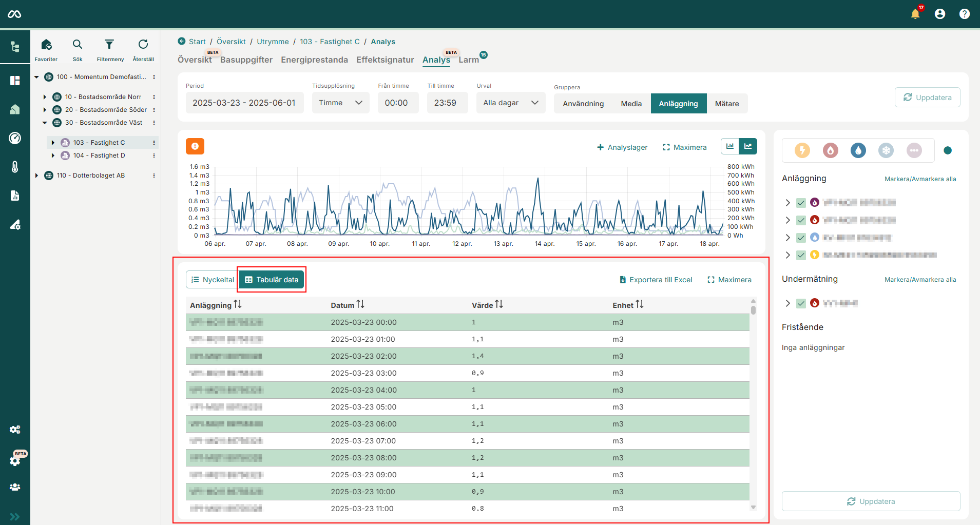Click the top Uppdatera button

click(x=927, y=98)
